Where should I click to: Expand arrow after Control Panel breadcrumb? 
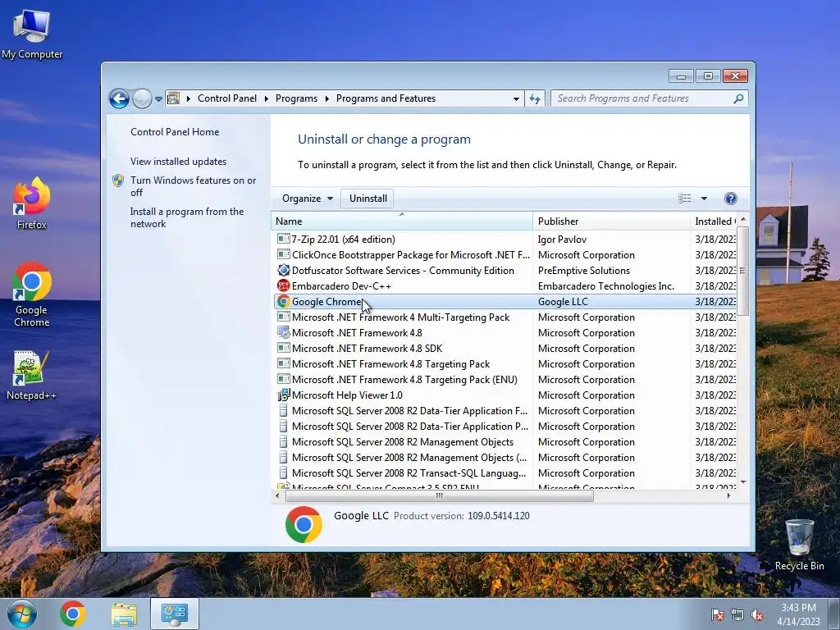pos(267,98)
